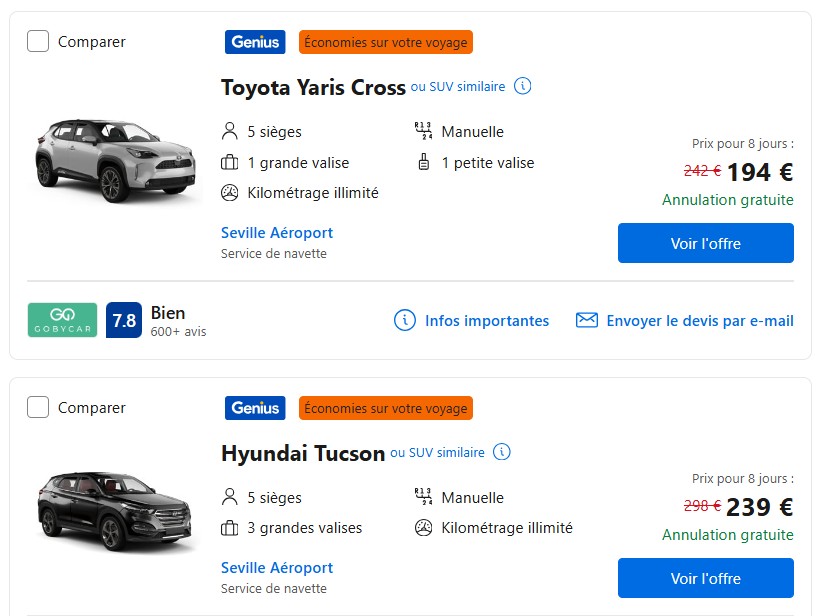Click the Envoyer le devis par e-mail link
The image size is (830, 616).
coord(699,321)
